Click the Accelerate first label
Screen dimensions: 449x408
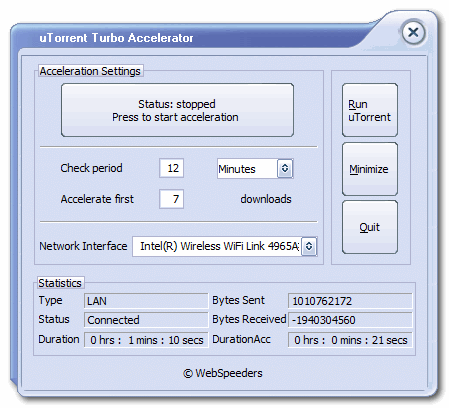[x=97, y=199]
